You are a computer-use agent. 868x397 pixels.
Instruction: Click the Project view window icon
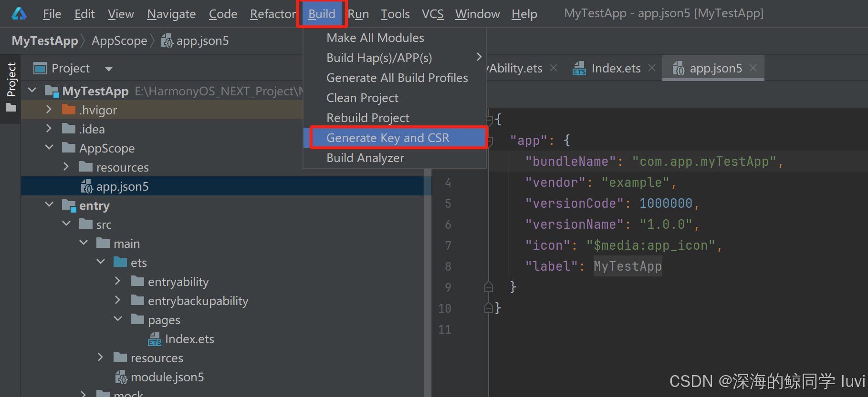click(x=40, y=69)
